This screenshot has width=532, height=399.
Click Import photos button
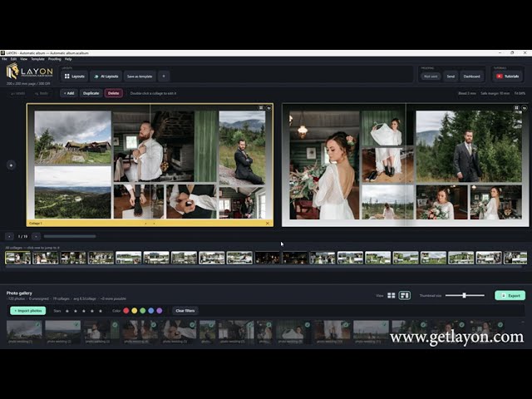(x=27, y=310)
